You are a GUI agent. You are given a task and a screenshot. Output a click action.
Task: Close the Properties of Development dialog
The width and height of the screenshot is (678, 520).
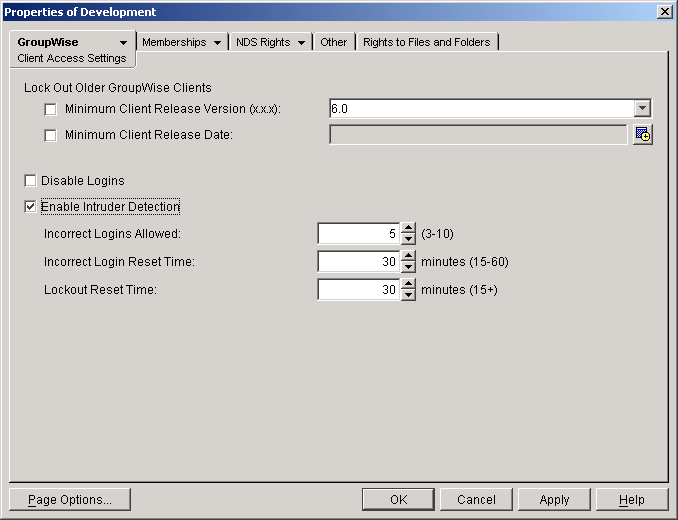[x=664, y=12]
